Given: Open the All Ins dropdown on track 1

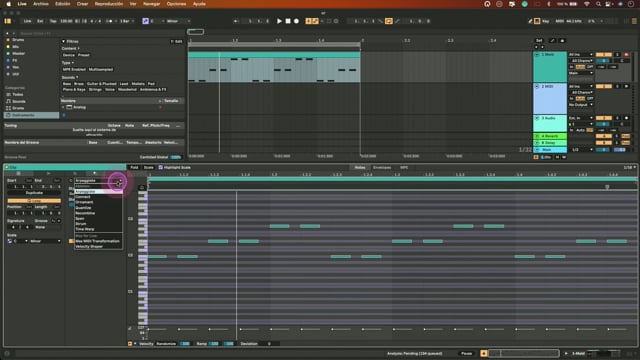Looking at the screenshot, I should pyautogui.click(x=580, y=54).
